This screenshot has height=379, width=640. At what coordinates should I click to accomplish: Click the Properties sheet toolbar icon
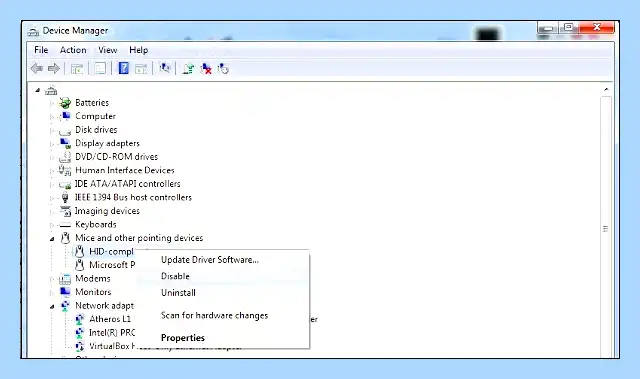click(x=100, y=69)
